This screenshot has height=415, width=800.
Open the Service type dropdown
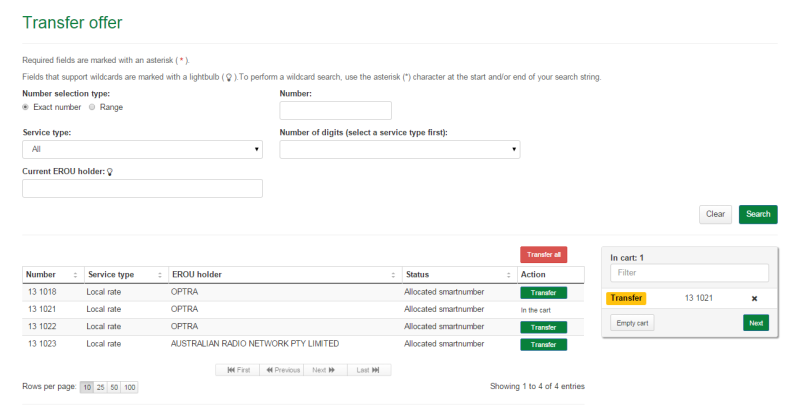(x=142, y=150)
